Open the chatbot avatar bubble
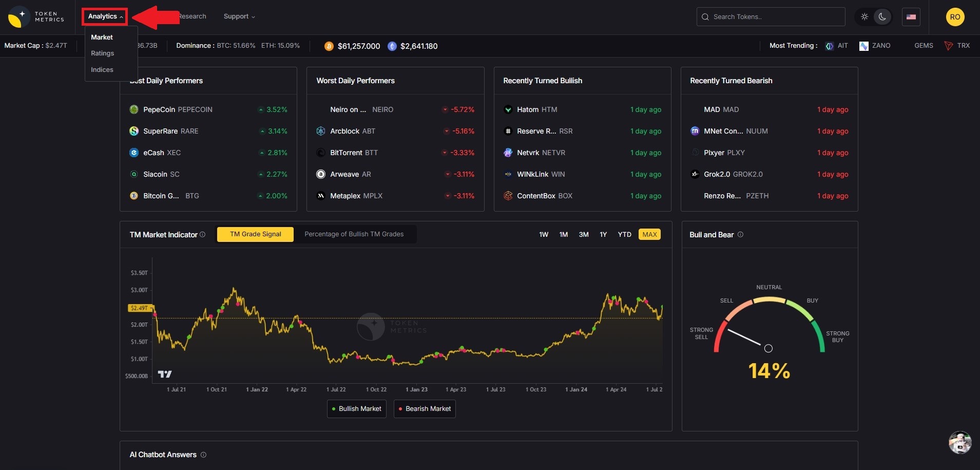Image resolution: width=980 pixels, height=470 pixels. tap(960, 442)
